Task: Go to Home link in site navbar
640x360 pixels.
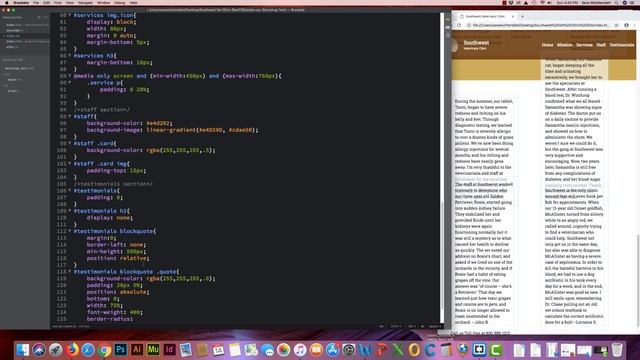Action: pos(547,45)
